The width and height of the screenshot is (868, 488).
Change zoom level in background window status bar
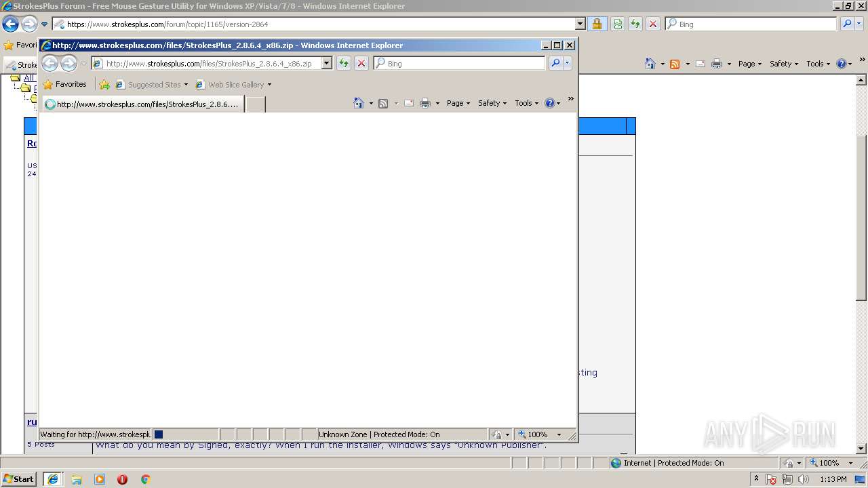pos(832,463)
